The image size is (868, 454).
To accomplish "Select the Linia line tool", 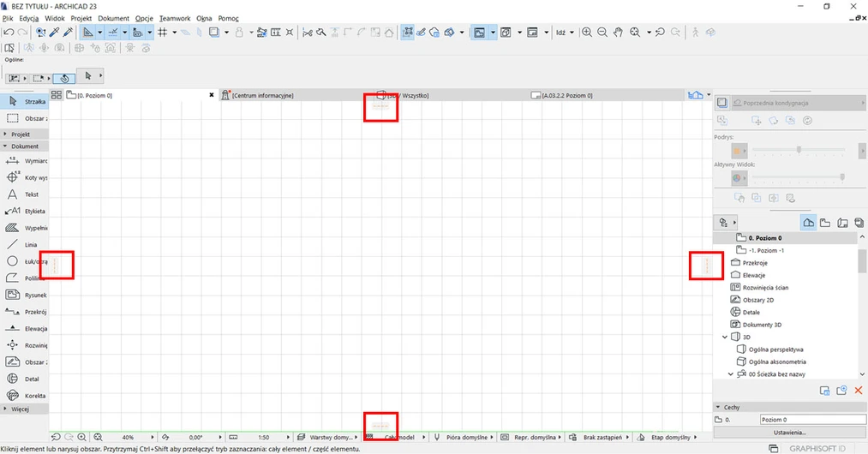I will (25, 245).
